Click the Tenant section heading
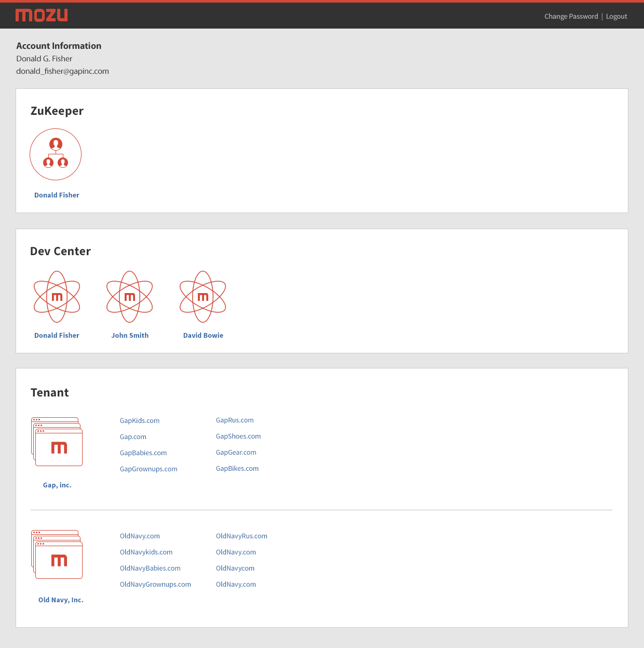 tap(50, 393)
